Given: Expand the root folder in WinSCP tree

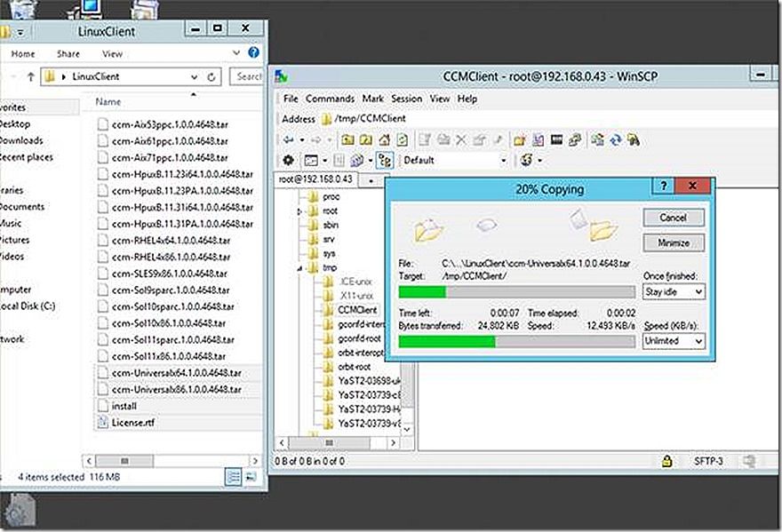Looking at the screenshot, I should click(x=299, y=211).
